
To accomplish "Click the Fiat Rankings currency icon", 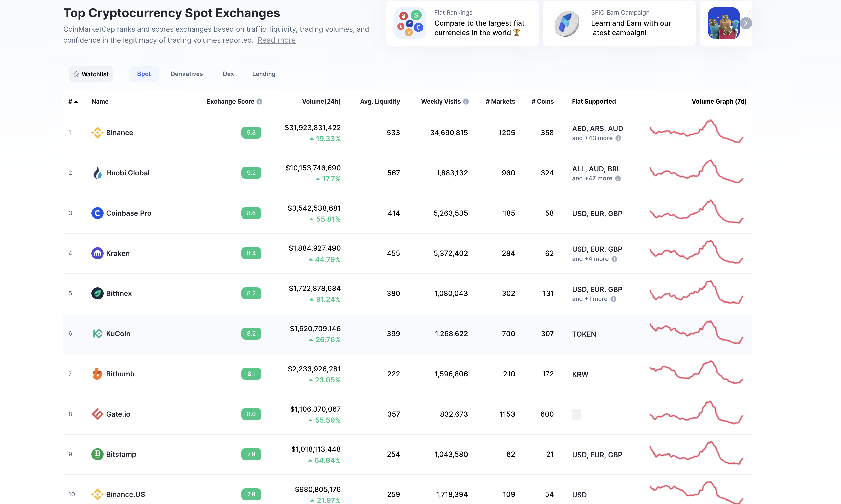I will pyautogui.click(x=410, y=23).
